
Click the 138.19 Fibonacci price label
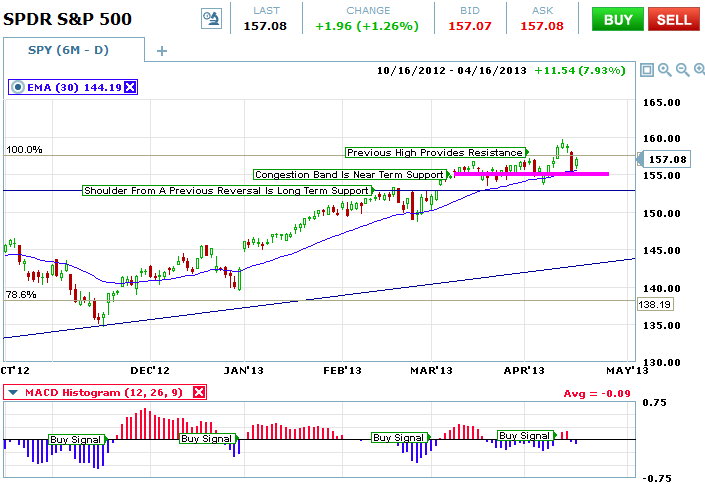pos(655,305)
